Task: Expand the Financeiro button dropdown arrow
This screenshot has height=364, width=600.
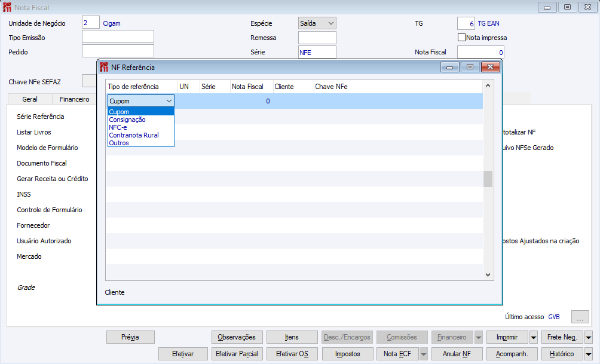Action: point(478,337)
